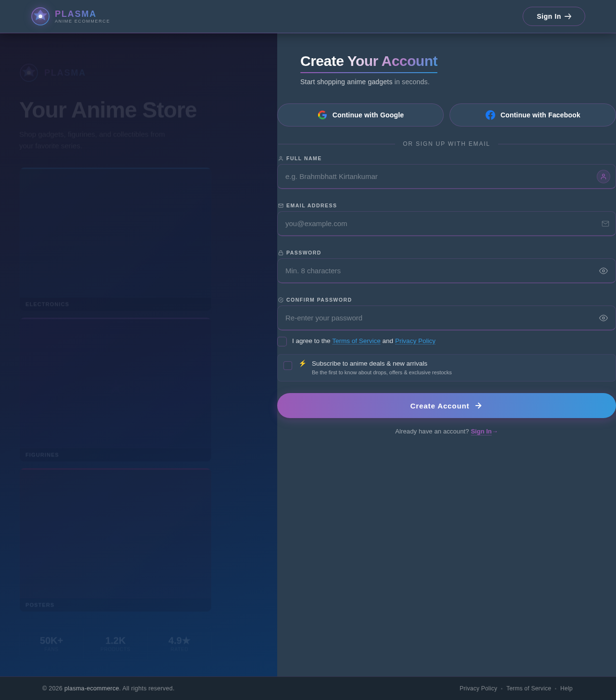Click the "4.9★" rated statistic

click(180, 641)
